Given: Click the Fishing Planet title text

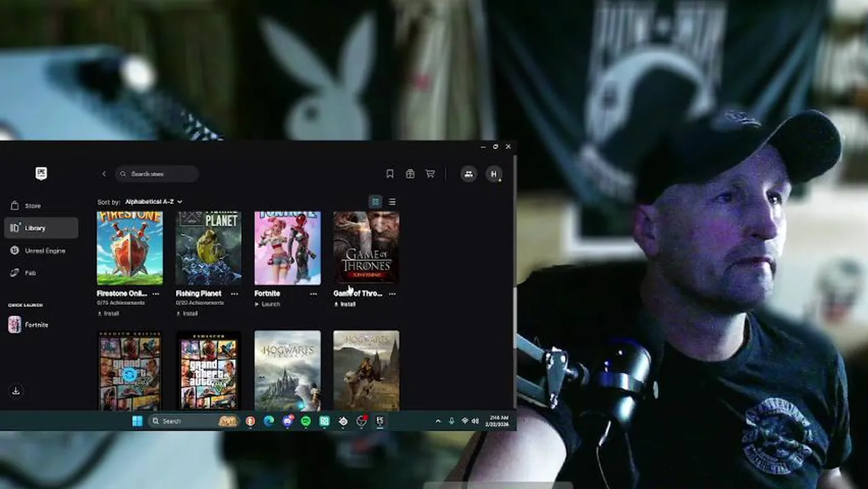Looking at the screenshot, I should click(x=198, y=293).
